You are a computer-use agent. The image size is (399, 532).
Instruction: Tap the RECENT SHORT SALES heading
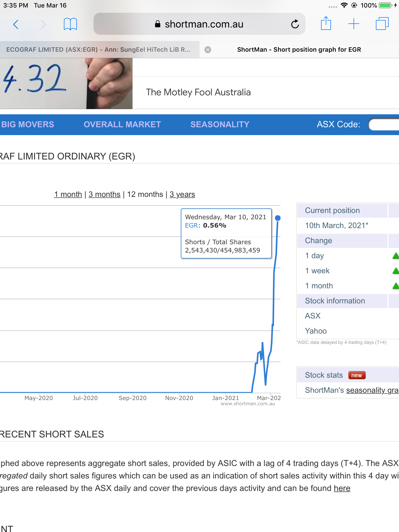(52, 434)
